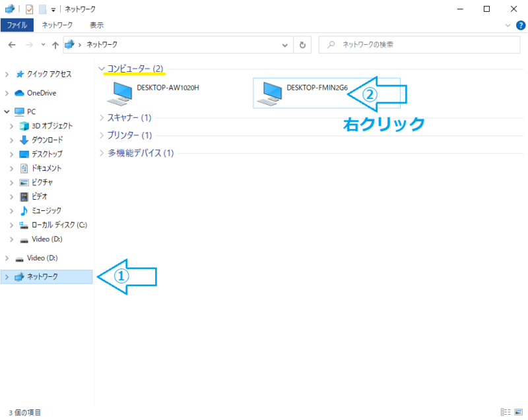Expand the ribbon with the chevron
This screenshot has width=528, height=420.
(508, 25)
